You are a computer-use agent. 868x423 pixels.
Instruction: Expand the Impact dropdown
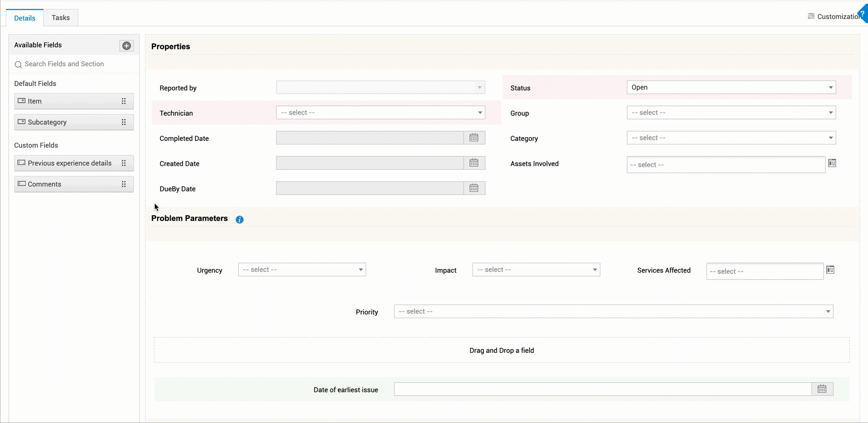(x=536, y=269)
